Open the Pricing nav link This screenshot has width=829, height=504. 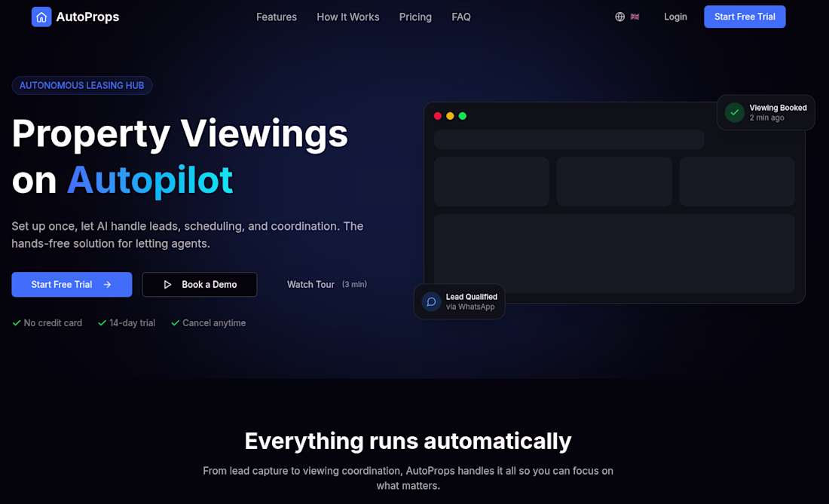pos(415,17)
